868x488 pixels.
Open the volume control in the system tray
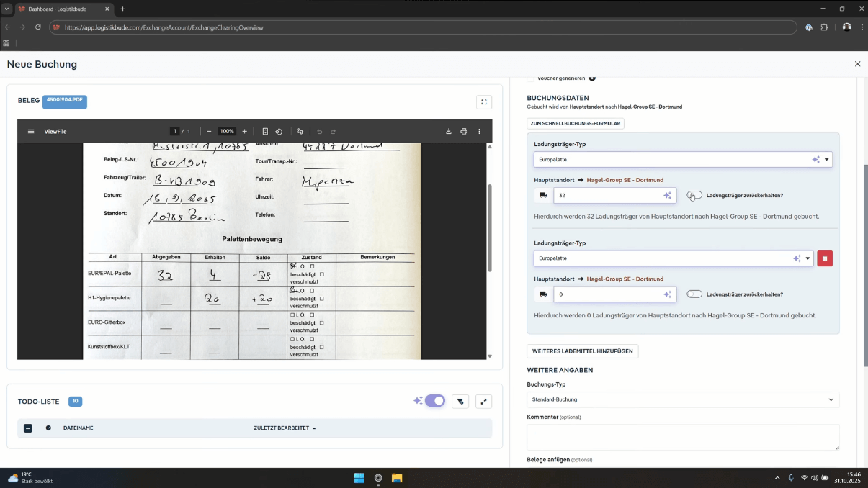coord(815,478)
